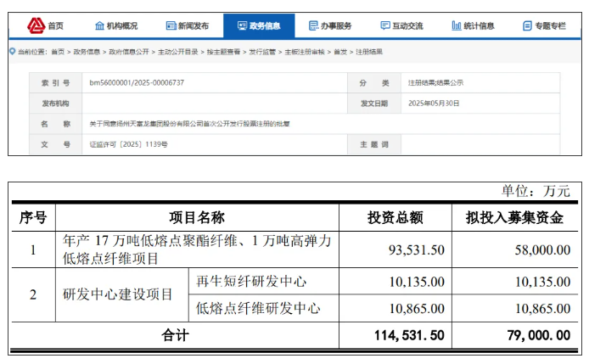Click the document title in the 名称 row

[x=189, y=124]
